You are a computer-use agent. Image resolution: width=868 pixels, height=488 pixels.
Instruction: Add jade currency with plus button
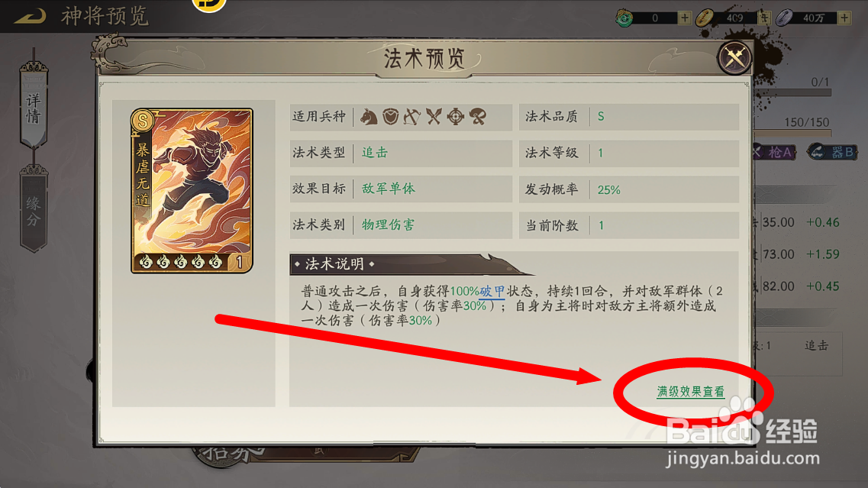685,18
